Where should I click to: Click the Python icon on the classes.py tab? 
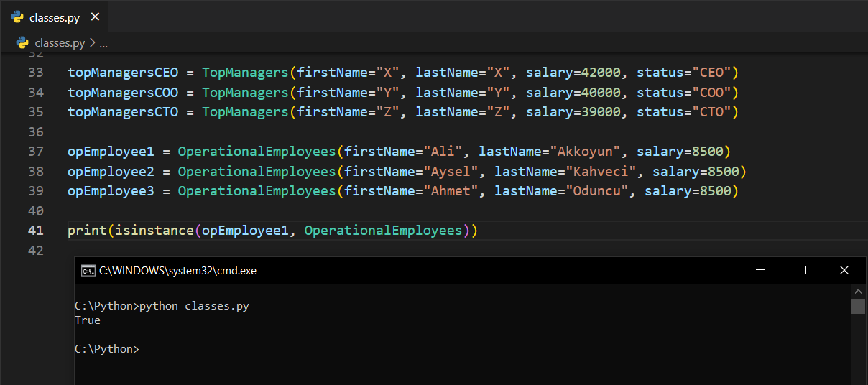point(18,17)
